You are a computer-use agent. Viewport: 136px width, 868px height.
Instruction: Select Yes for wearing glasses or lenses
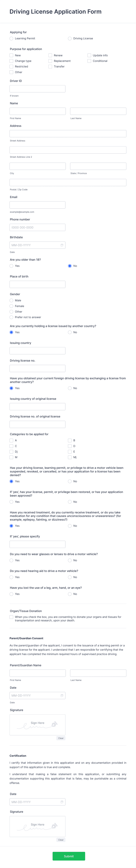click(11, 560)
